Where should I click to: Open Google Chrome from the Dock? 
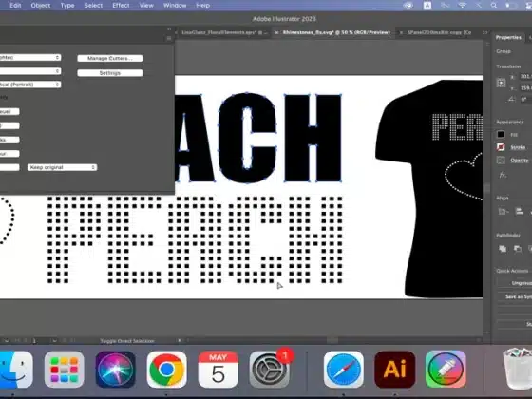(x=166, y=370)
